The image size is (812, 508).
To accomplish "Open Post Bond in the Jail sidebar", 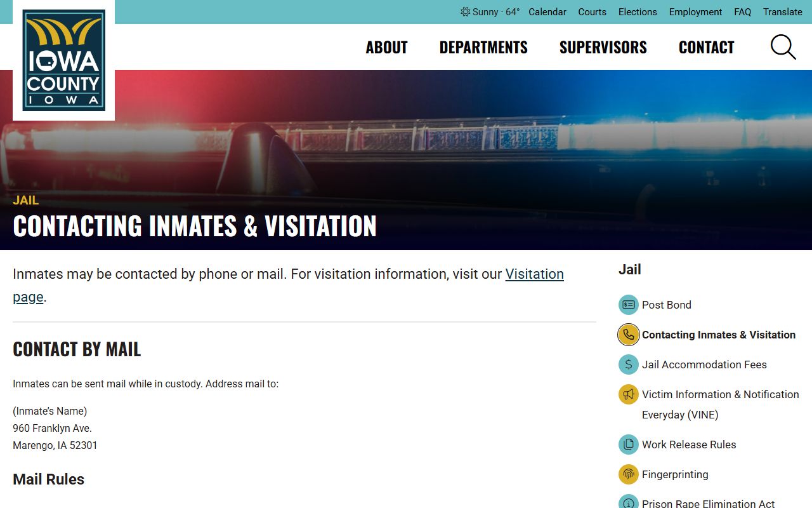I will point(666,305).
